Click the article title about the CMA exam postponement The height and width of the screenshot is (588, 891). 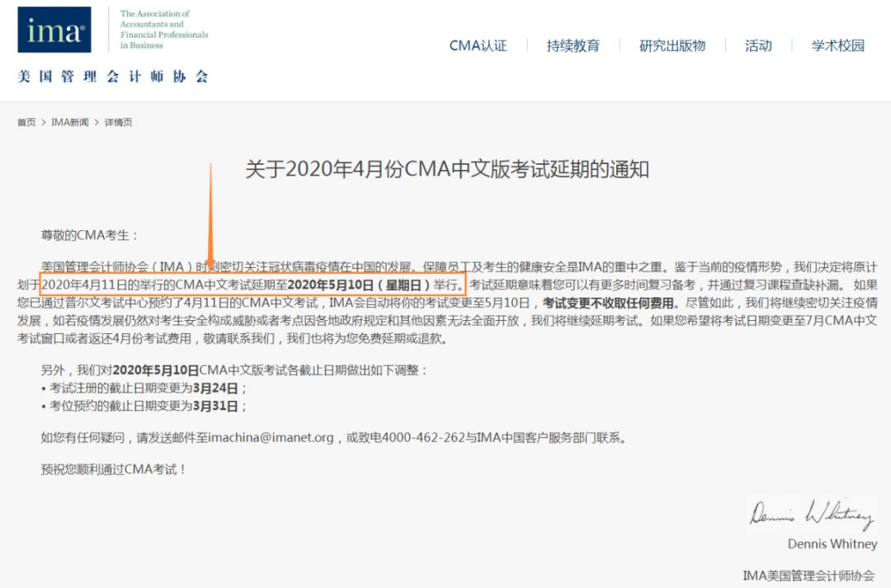pyautogui.click(x=447, y=169)
